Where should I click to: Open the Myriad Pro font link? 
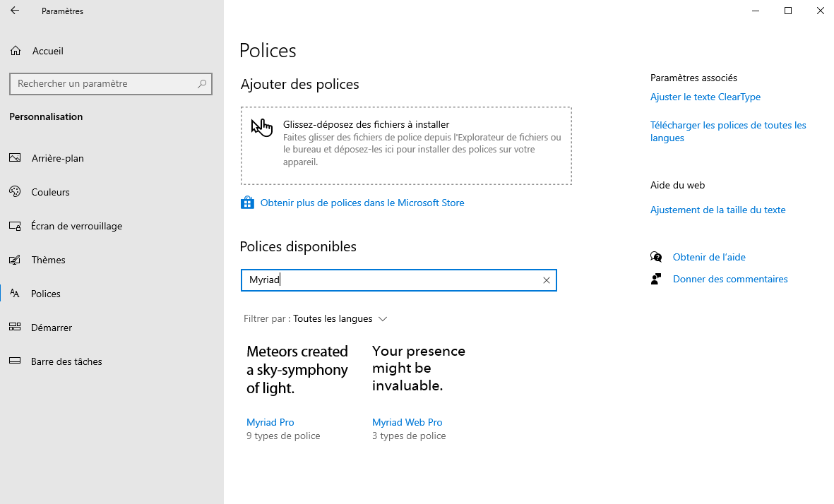pyautogui.click(x=270, y=422)
